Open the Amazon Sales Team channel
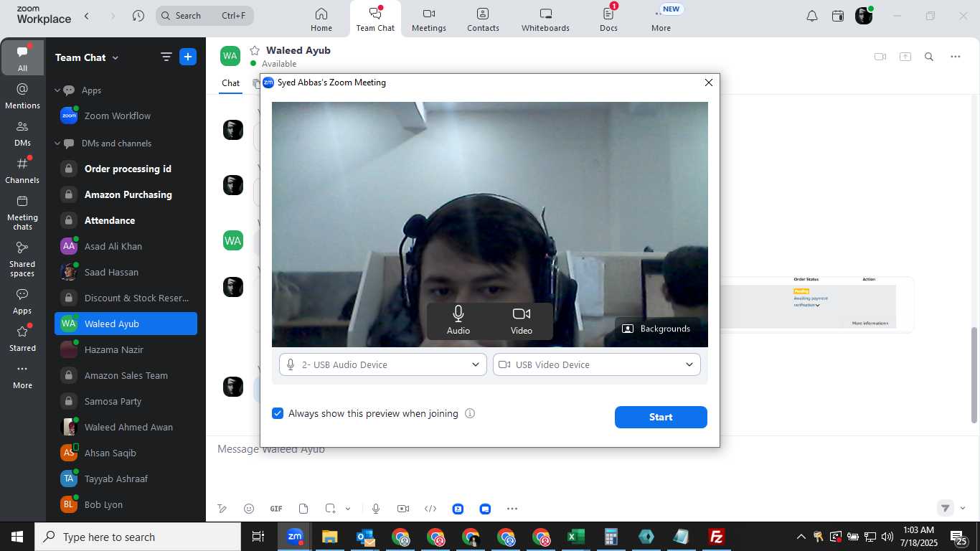 pyautogui.click(x=126, y=375)
